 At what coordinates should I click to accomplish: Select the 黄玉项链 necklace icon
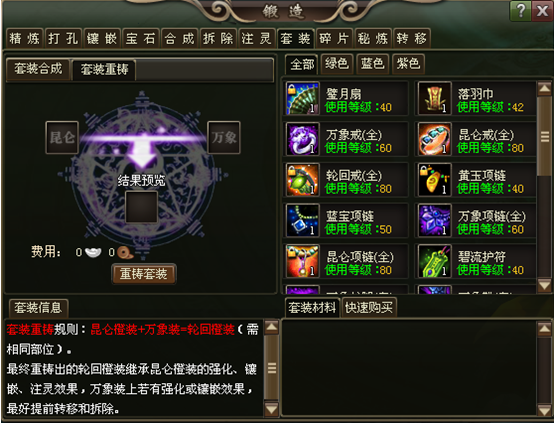[435, 180]
